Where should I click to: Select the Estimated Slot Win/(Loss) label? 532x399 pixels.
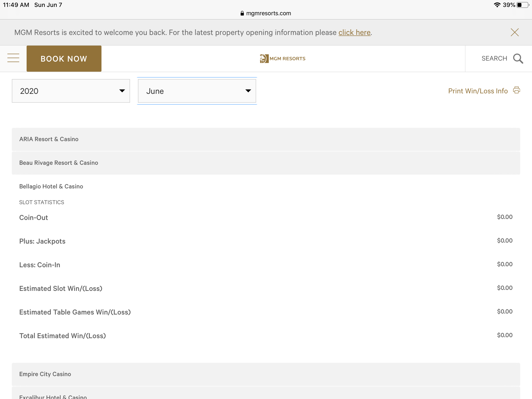[61, 288]
